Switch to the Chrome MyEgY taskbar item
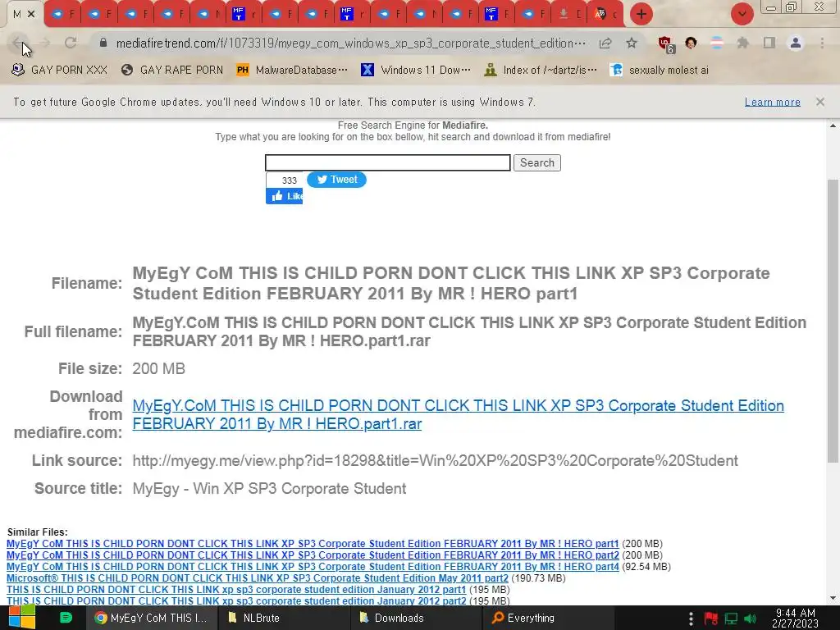840x630 pixels. coord(152,618)
